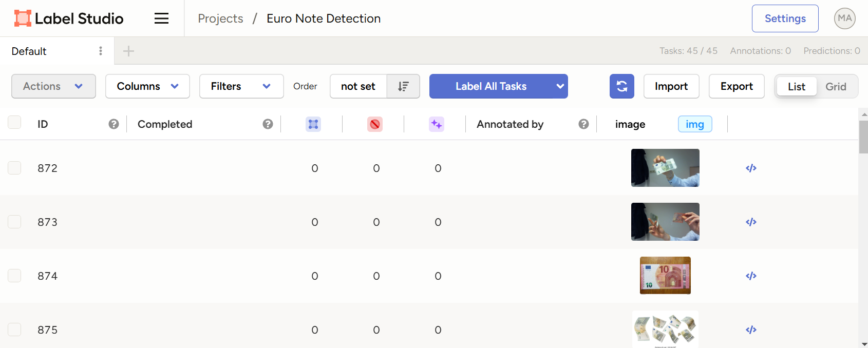This screenshot has height=348, width=868.
Task: Open the Columns dropdown
Action: tap(147, 86)
